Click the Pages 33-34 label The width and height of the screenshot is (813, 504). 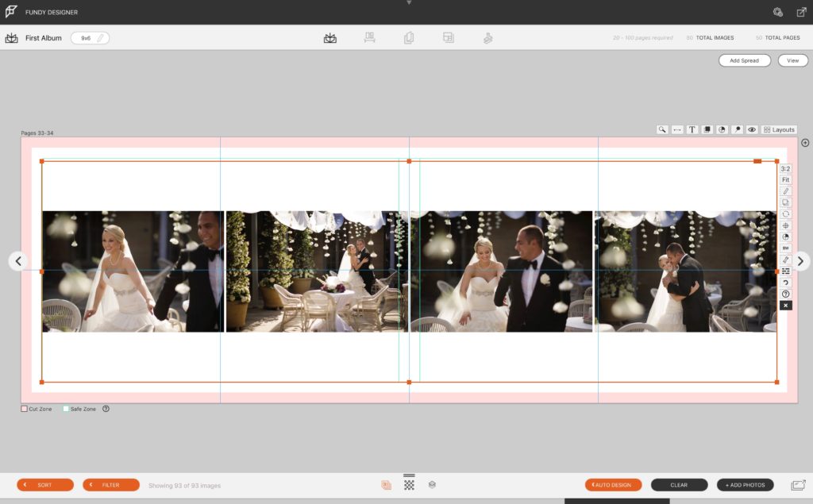[37, 133]
